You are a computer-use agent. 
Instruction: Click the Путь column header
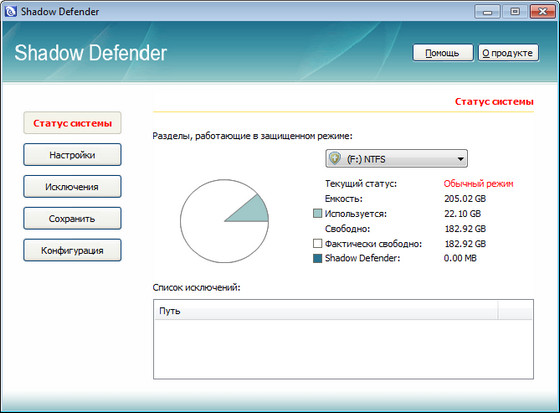click(x=326, y=311)
